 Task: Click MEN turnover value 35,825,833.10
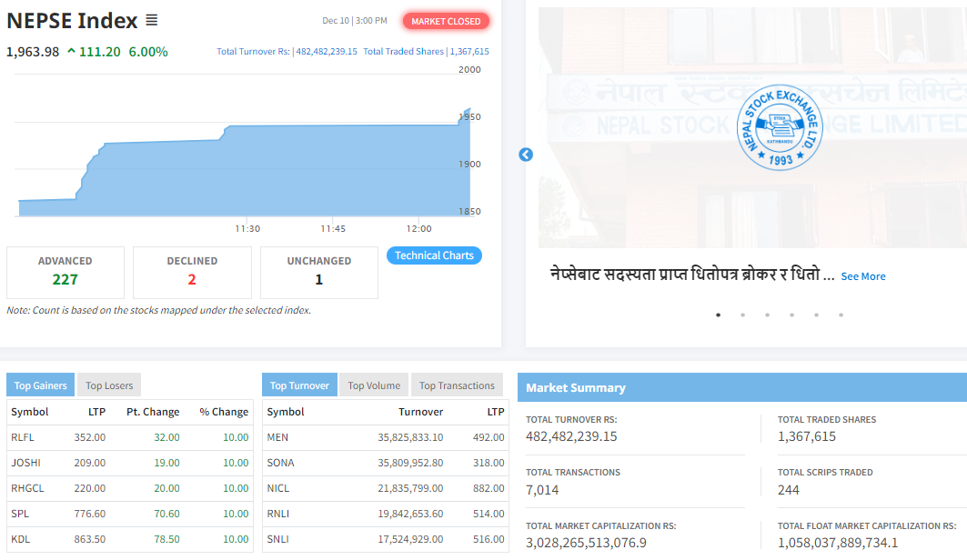(x=411, y=437)
